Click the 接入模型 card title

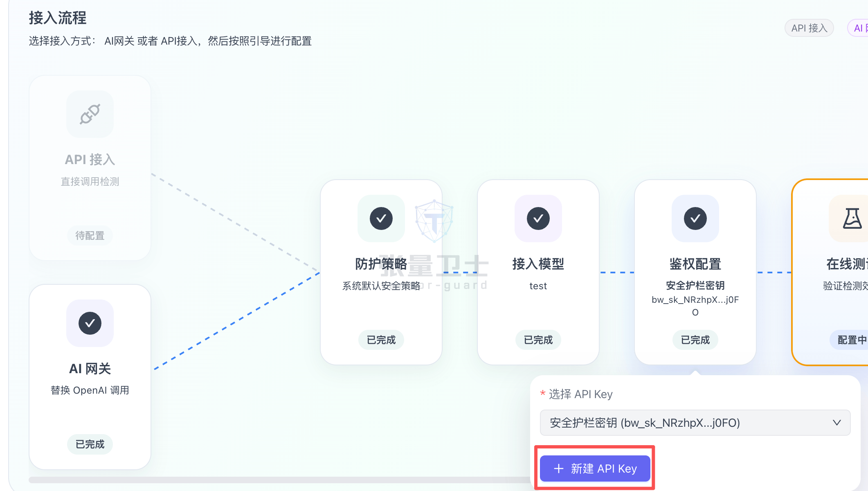(x=538, y=264)
